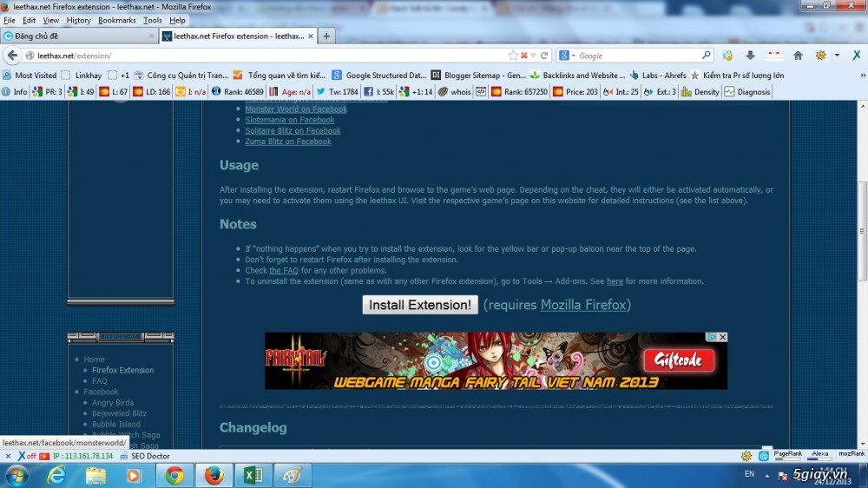Show hidden tray icons arrow

[766, 475]
